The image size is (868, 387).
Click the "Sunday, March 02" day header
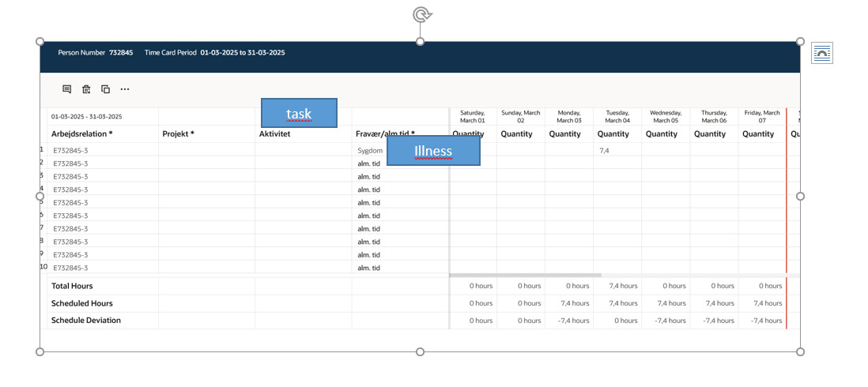[x=520, y=117]
